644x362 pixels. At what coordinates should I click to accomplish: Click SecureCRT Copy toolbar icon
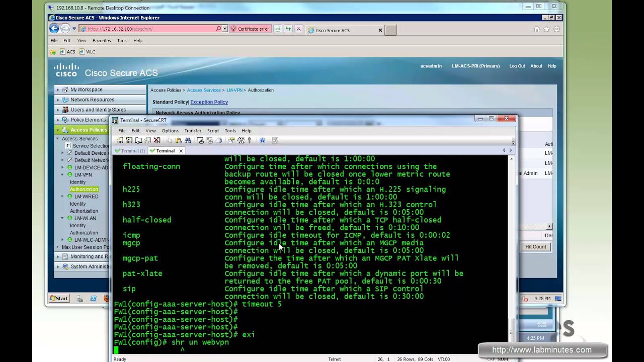pos(169,140)
